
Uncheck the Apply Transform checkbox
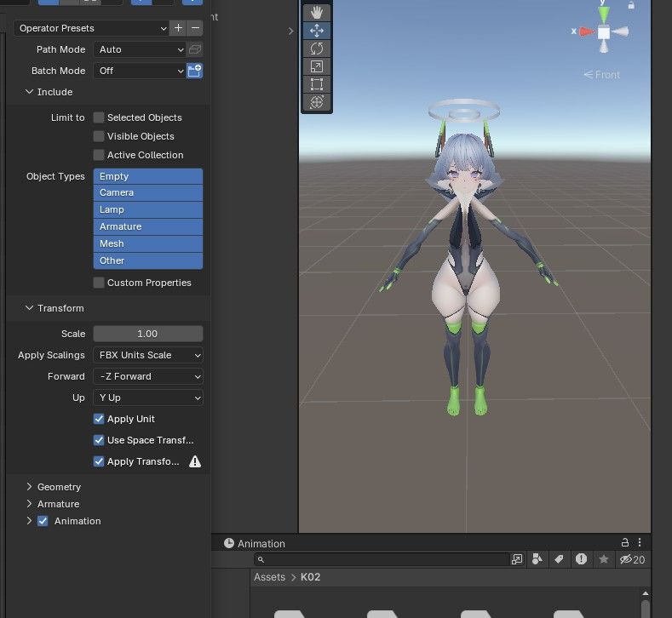(99, 461)
